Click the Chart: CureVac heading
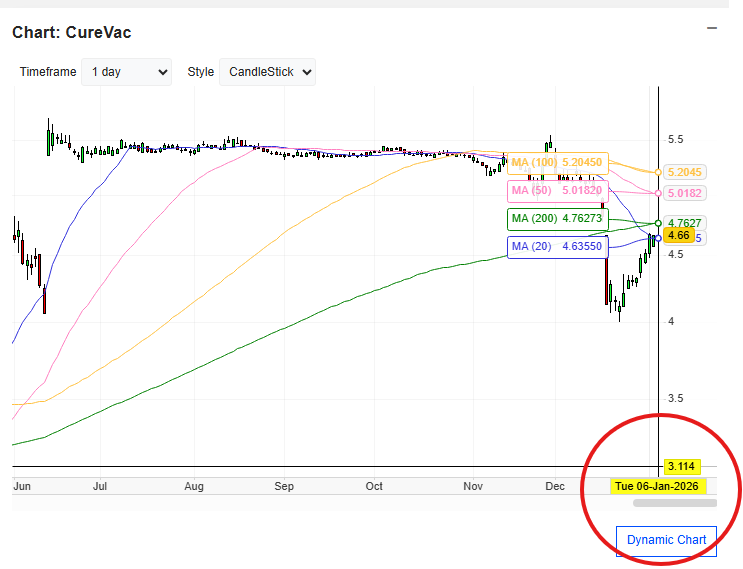 point(72,33)
